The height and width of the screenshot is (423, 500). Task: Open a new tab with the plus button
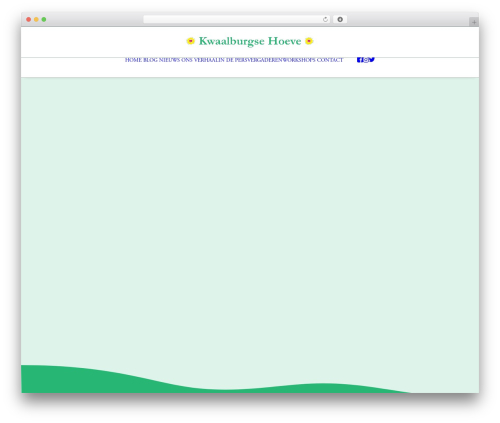474,22
